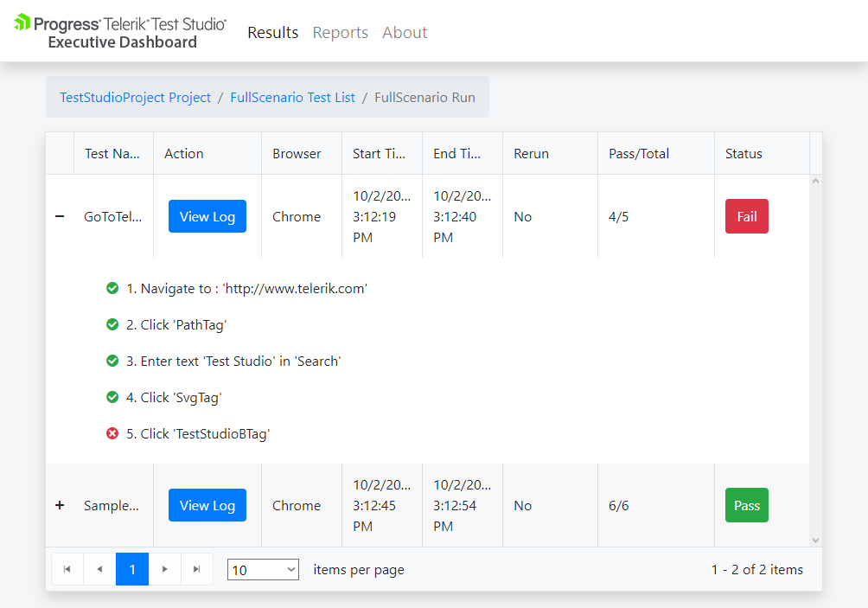Screen dimensions: 868x608
Task: Select the FullScenario Run breadcrumb text
Action: pos(424,98)
